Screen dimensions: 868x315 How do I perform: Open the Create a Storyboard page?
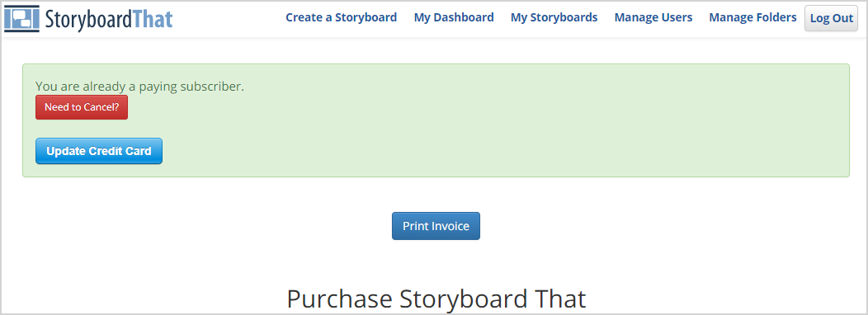point(341,17)
